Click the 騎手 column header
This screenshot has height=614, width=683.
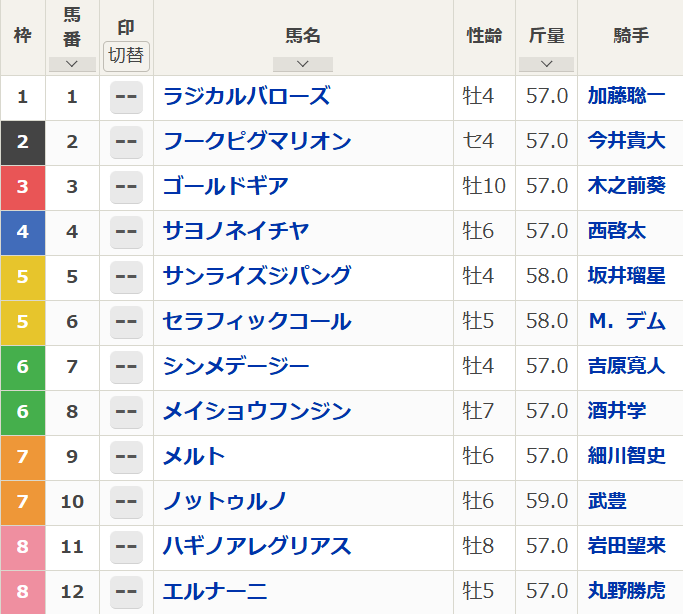tap(631, 36)
